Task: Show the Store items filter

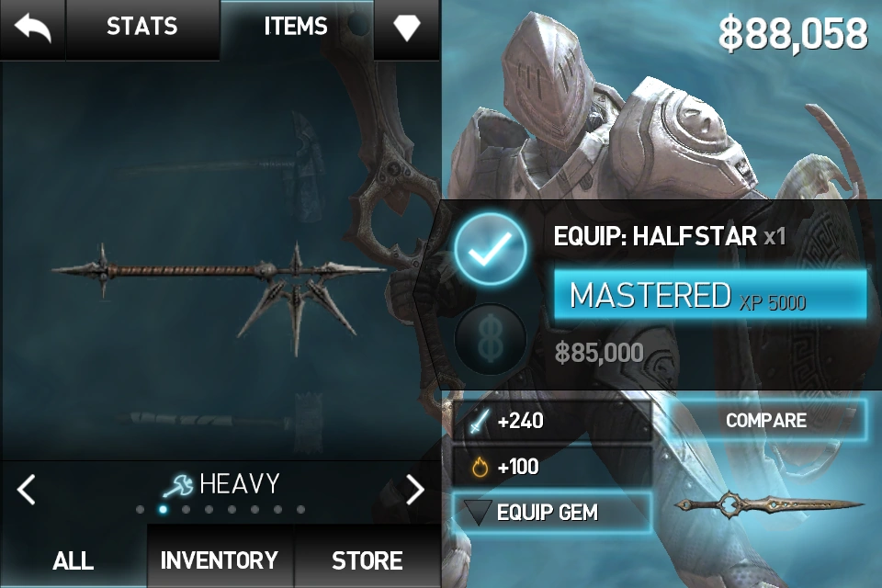Action: tap(367, 559)
